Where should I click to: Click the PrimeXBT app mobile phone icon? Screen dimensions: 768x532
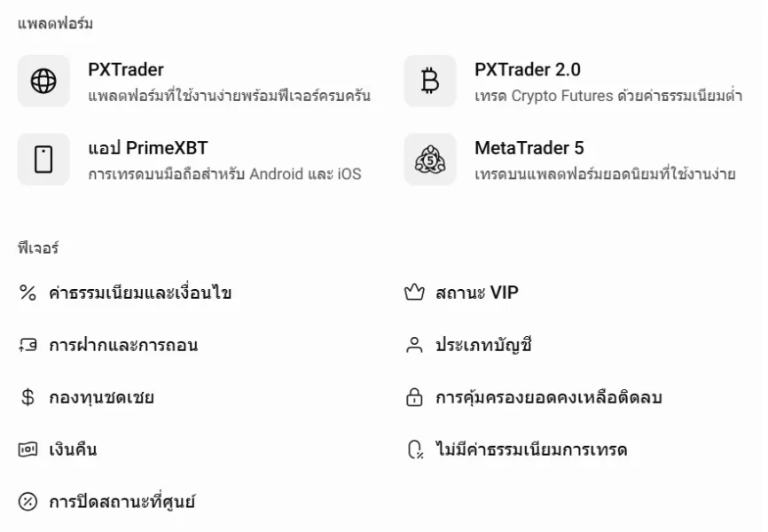click(43, 160)
